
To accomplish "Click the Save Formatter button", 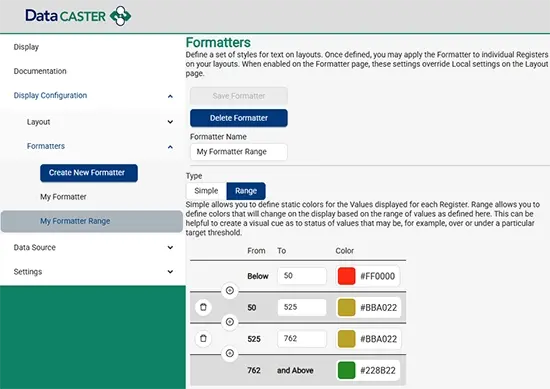I will tap(239, 96).
